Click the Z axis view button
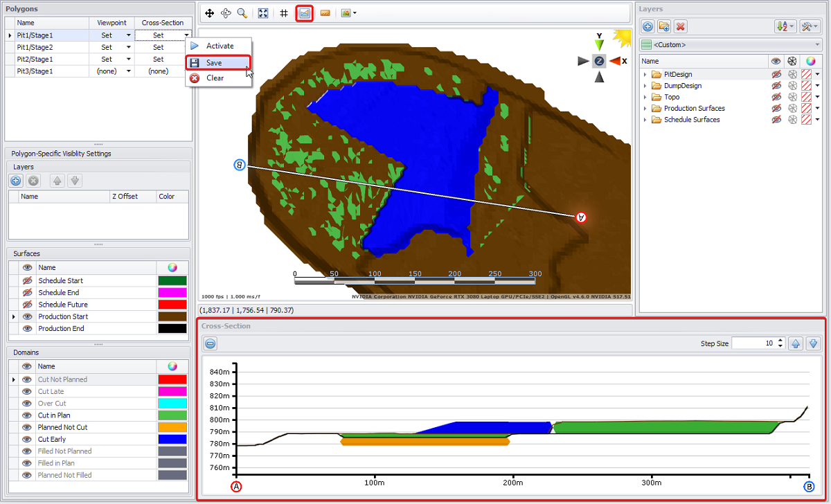The width and height of the screenshot is (831, 504). click(599, 61)
